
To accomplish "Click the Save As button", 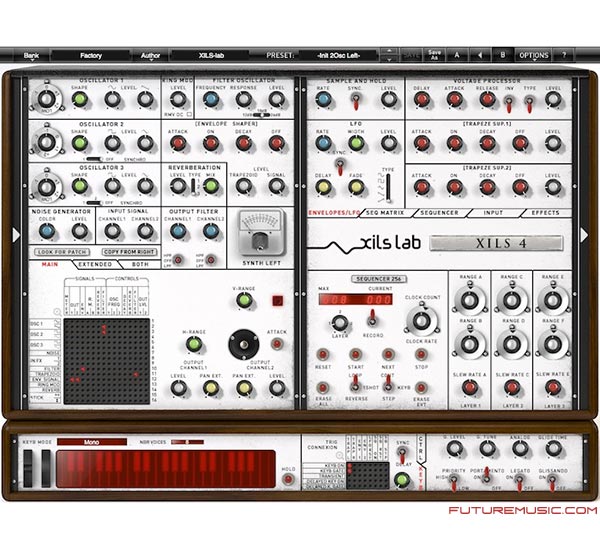I will (434, 55).
